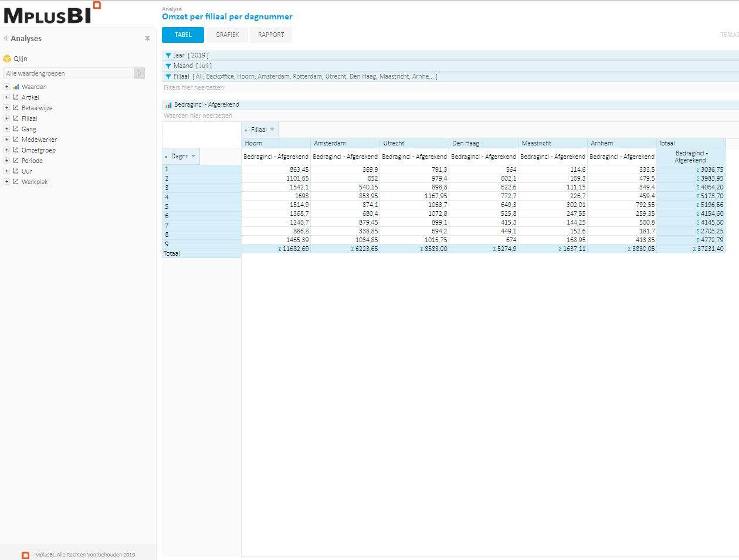Click the Hoorn value 863,45
The image size is (739, 560).
[x=299, y=169]
